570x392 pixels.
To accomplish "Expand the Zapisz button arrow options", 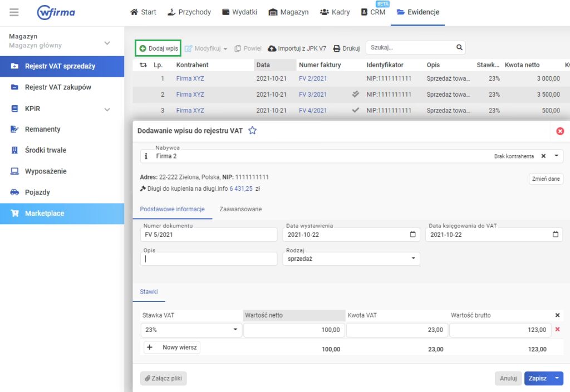I will point(557,378).
